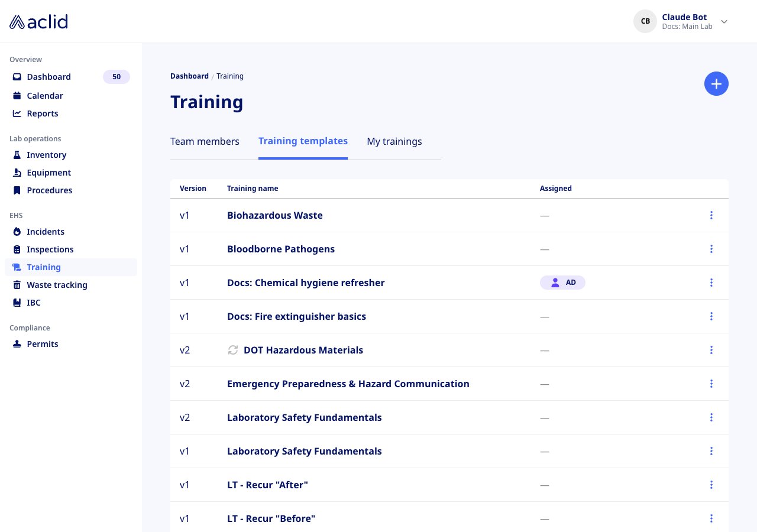
Task: Click the aclid logo
Action: (x=38, y=22)
